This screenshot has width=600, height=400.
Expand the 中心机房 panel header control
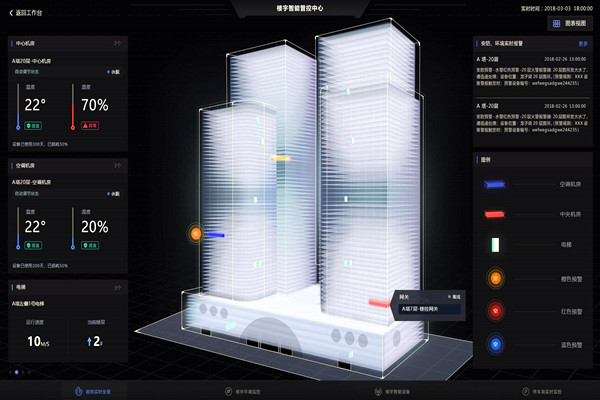pos(118,45)
